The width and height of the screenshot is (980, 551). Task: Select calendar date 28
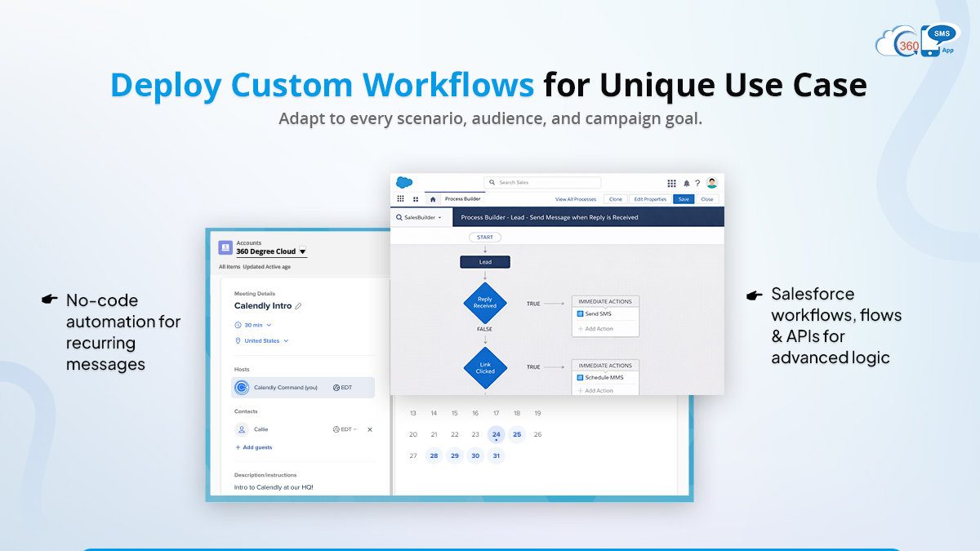[x=434, y=455]
